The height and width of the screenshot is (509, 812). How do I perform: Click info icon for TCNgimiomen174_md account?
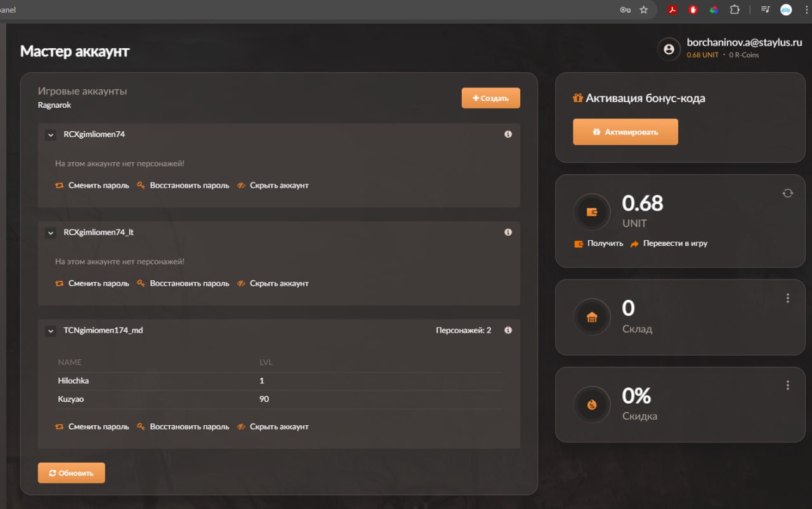[x=507, y=330]
